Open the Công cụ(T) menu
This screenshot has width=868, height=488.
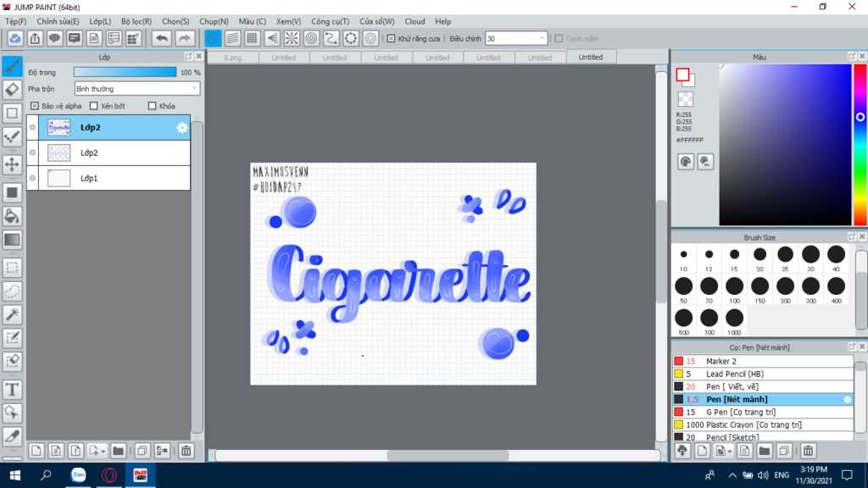(x=330, y=21)
